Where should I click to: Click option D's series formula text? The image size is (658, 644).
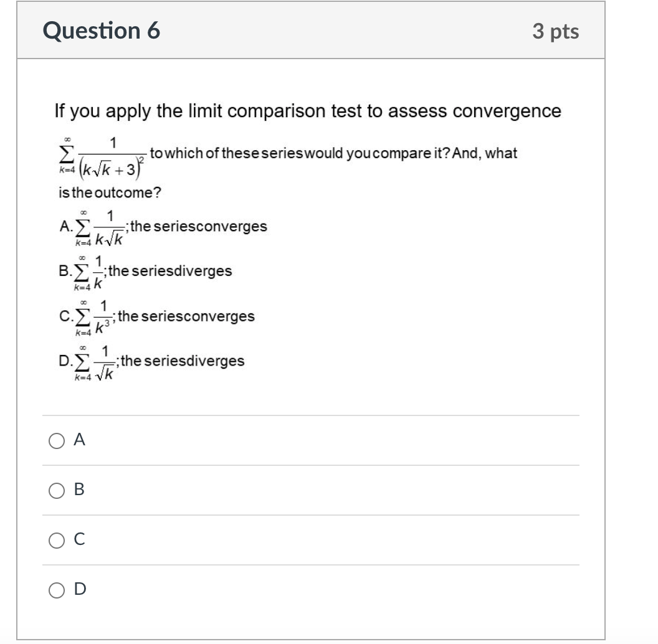point(150,360)
